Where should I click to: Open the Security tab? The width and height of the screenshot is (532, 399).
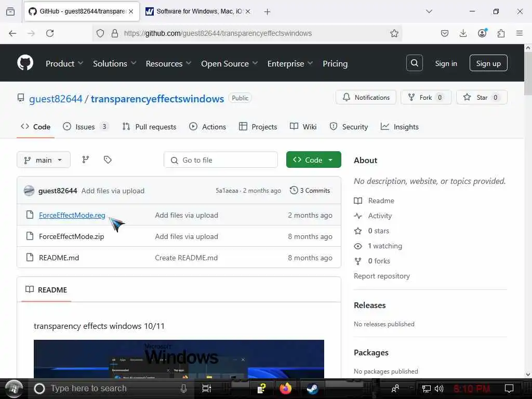349,127
